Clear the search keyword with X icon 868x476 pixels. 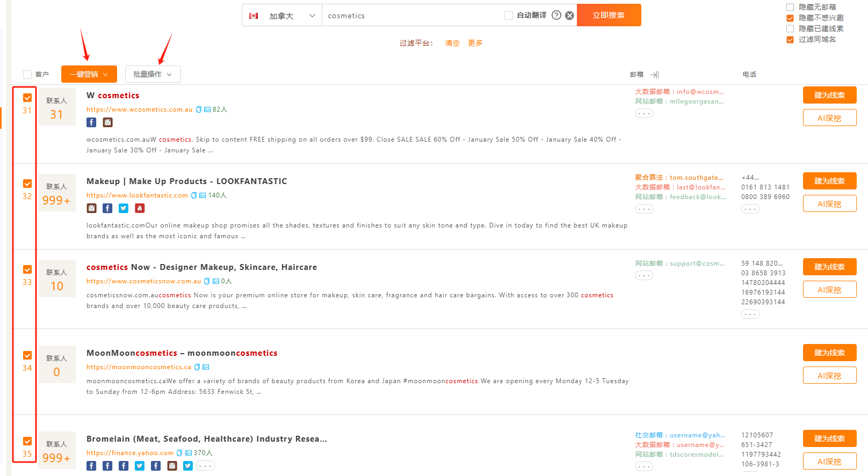[569, 16]
